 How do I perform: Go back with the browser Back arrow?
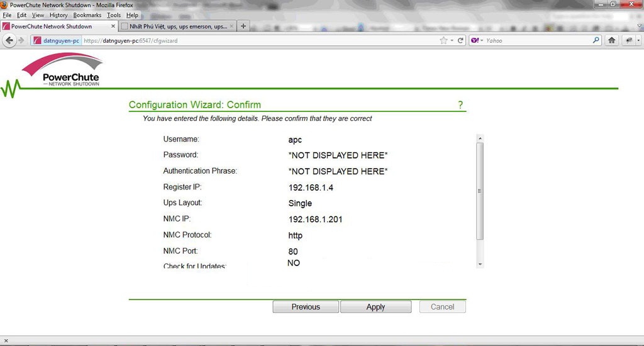(9, 40)
